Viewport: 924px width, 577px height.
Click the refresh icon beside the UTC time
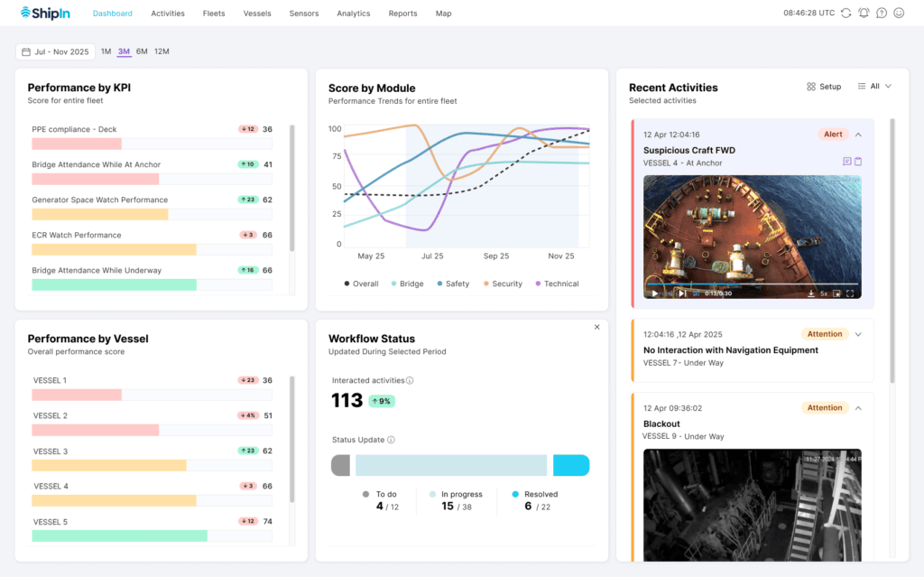pos(845,13)
